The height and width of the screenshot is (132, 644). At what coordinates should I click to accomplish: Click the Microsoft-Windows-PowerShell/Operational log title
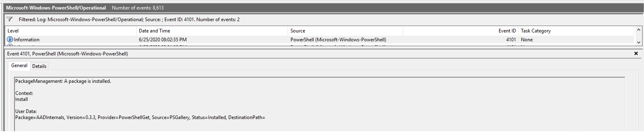click(x=56, y=8)
